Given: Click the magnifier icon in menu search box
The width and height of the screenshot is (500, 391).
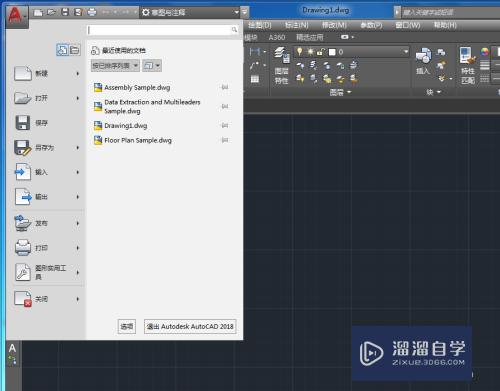Looking at the screenshot, I should (x=234, y=30).
